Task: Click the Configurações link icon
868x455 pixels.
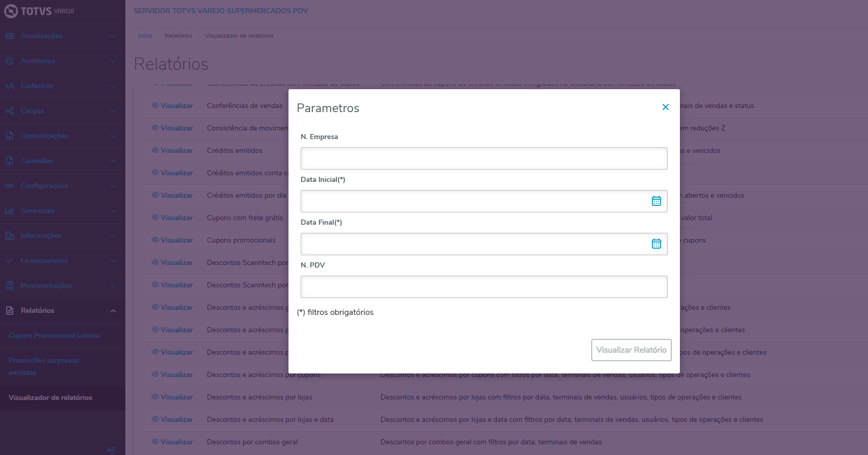Action: click(10, 186)
